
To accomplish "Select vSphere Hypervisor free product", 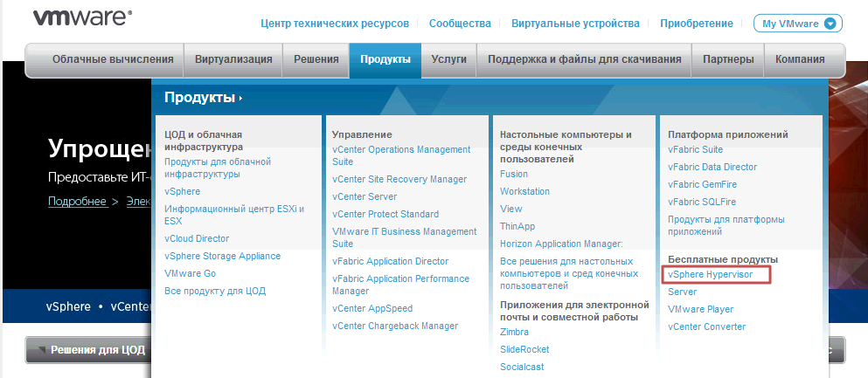I will pyautogui.click(x=711, y=274).
